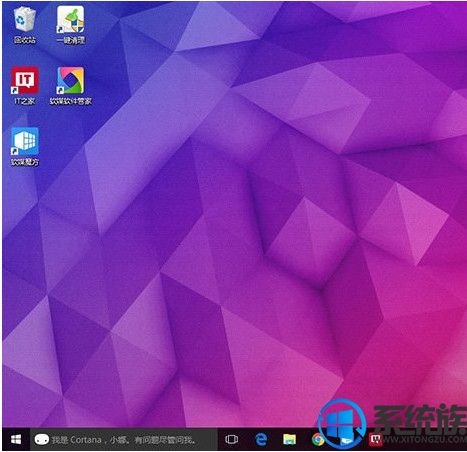The image size is (467, 452).
Task: Launch Microsoft Edge from the taskbar
Action: click(x=261, y=439)
